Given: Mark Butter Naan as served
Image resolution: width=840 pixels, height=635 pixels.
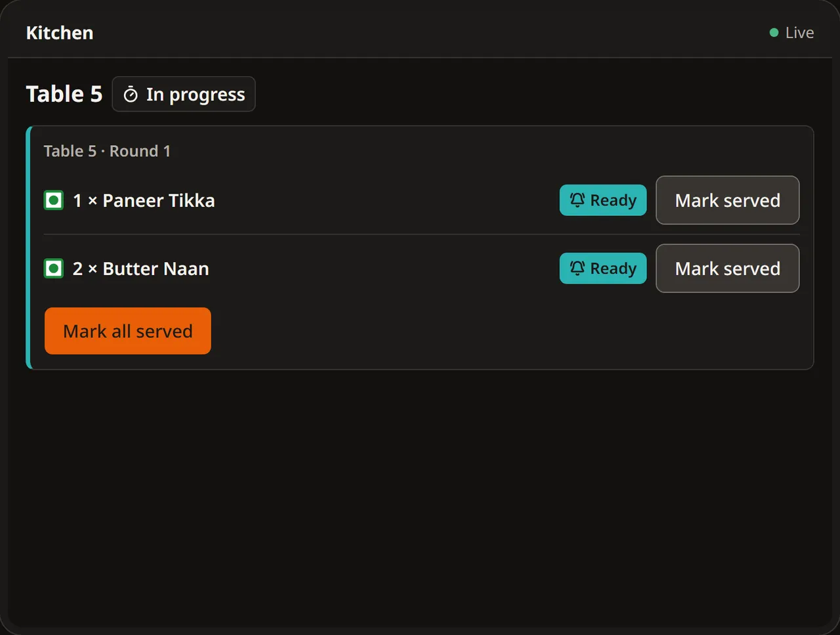Looking at the screenshot, I should 728,269.
